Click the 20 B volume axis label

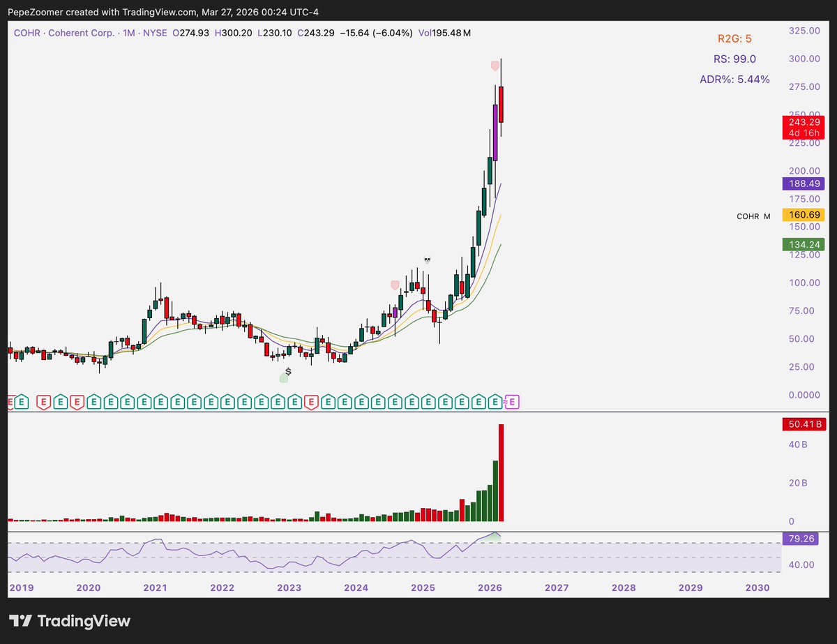pos(798,483)
